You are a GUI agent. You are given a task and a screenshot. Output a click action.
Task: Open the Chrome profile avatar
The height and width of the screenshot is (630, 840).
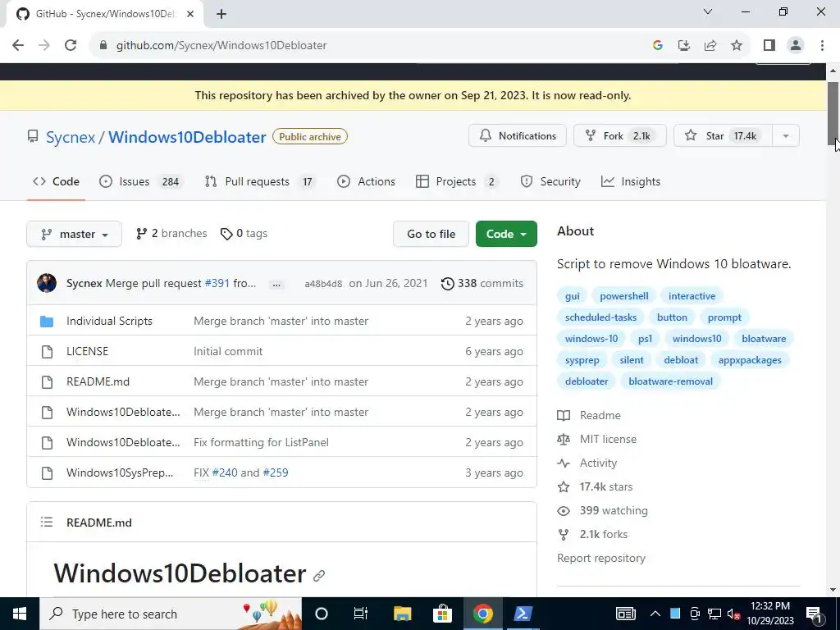click(796, 46)
